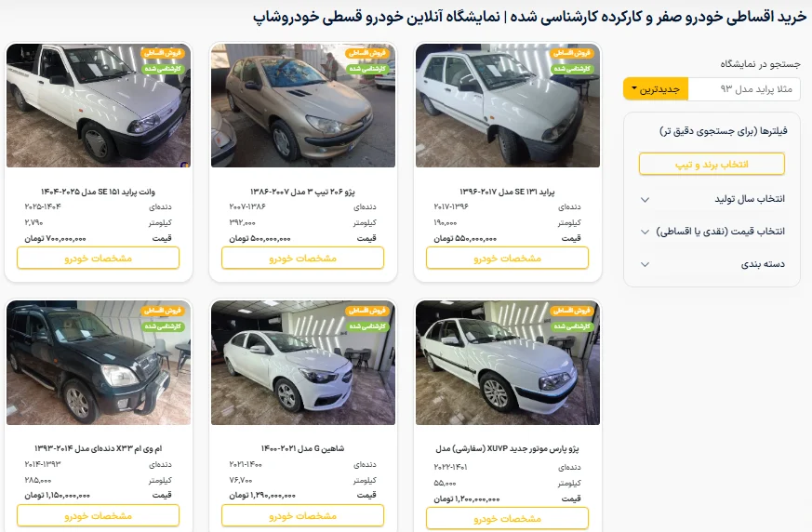Viewport: 812px width, 532px height.
Task: Click the انتخاب برند و تیپ button
Action: [712, 165]
